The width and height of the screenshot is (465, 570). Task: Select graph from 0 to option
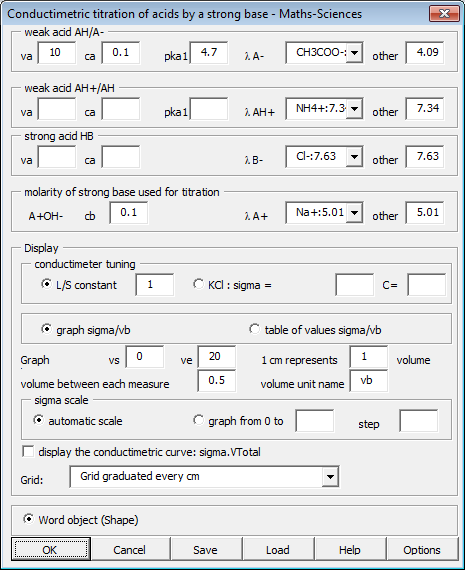coord(198,420)
